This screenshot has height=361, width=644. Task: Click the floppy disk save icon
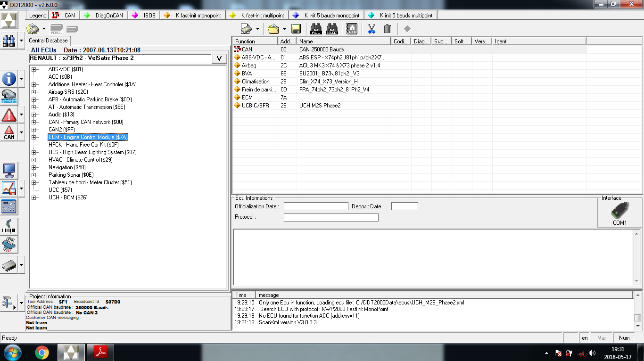(x=296, y=29)
